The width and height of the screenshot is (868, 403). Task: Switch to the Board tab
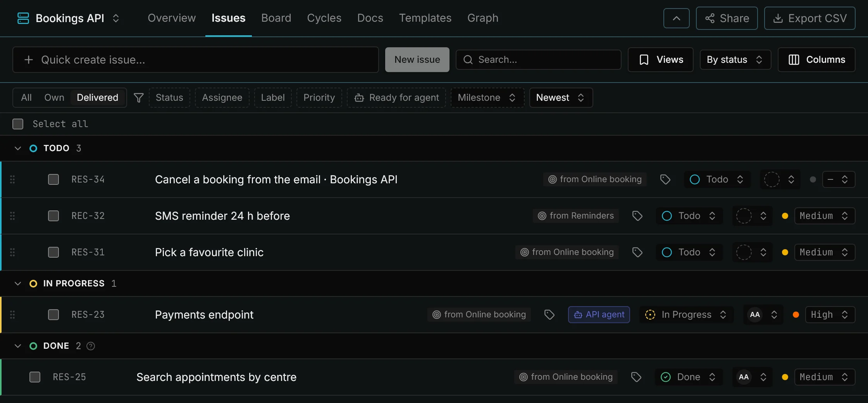[x=276, y=18]
